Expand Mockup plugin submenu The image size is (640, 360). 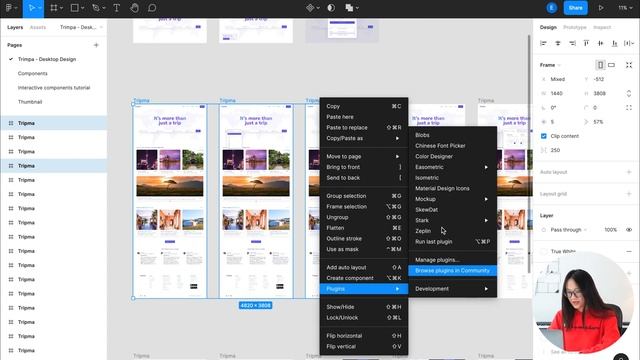(452, 199)
